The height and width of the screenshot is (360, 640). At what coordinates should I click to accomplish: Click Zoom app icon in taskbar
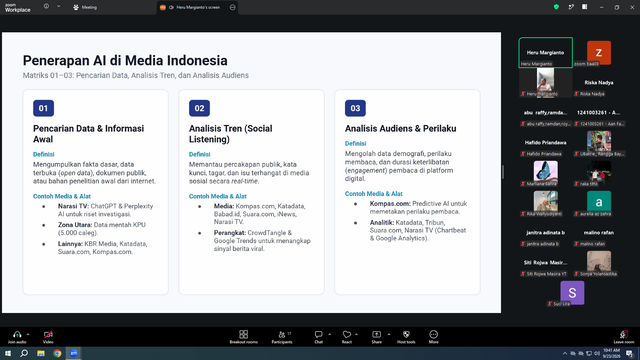click(x=73, y=353)
